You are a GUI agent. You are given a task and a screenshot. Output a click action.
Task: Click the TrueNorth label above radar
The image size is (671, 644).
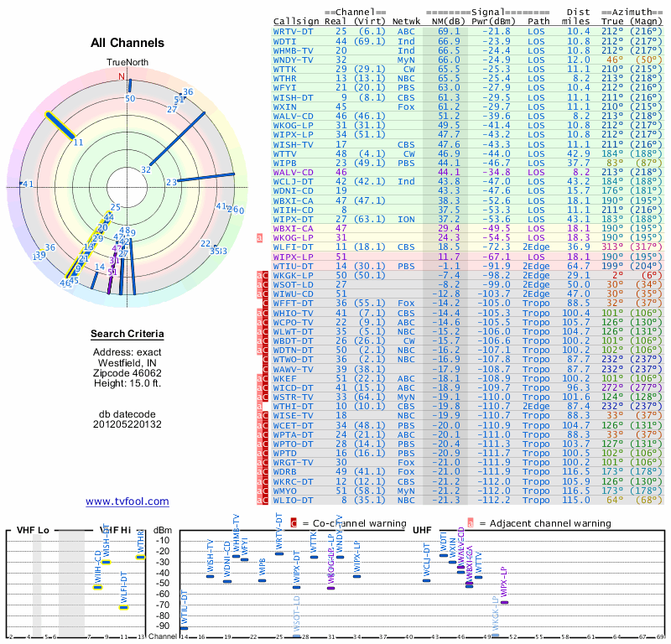(x=127, y=63)
